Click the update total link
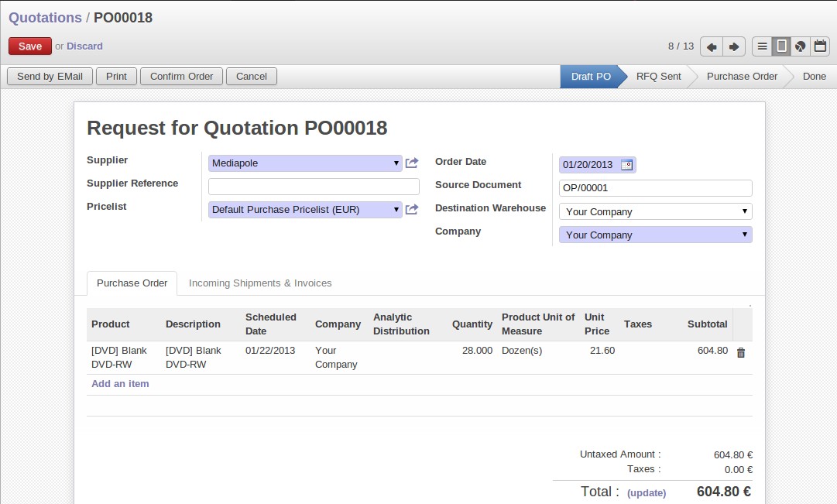This screenshot has height=504, width=837. pyautogui.click(x=647, y=493)
